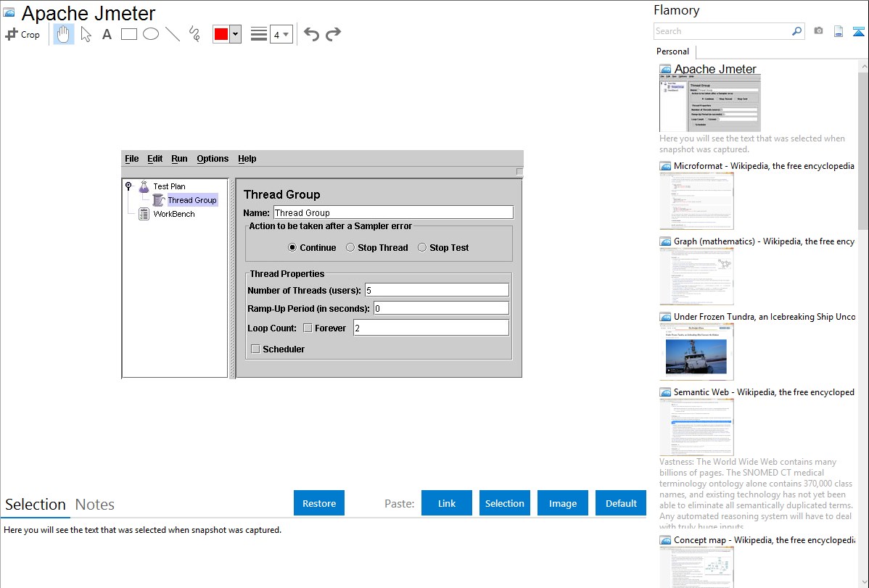Select the Crop tool
The image size is (869, 588).
pos(22,34)
